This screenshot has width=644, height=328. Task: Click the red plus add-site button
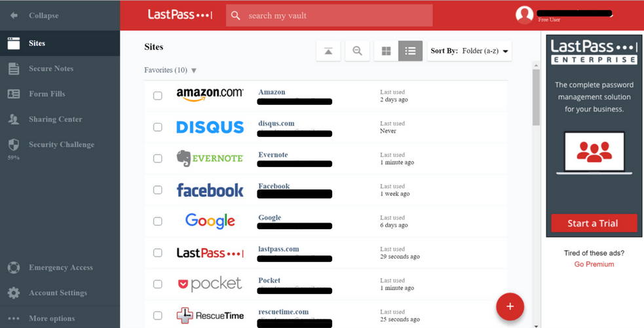tap(510, 306)
